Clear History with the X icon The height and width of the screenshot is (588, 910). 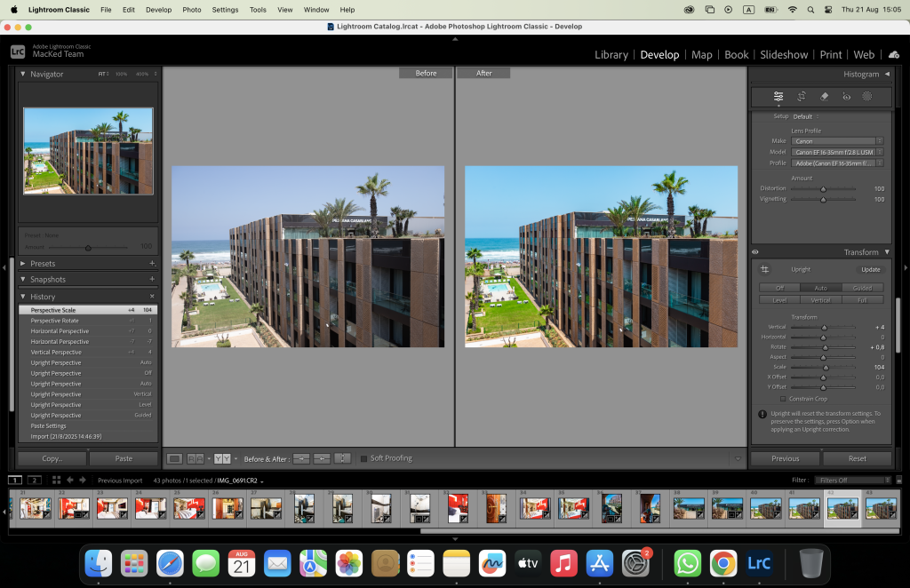(x=152, y=297)
